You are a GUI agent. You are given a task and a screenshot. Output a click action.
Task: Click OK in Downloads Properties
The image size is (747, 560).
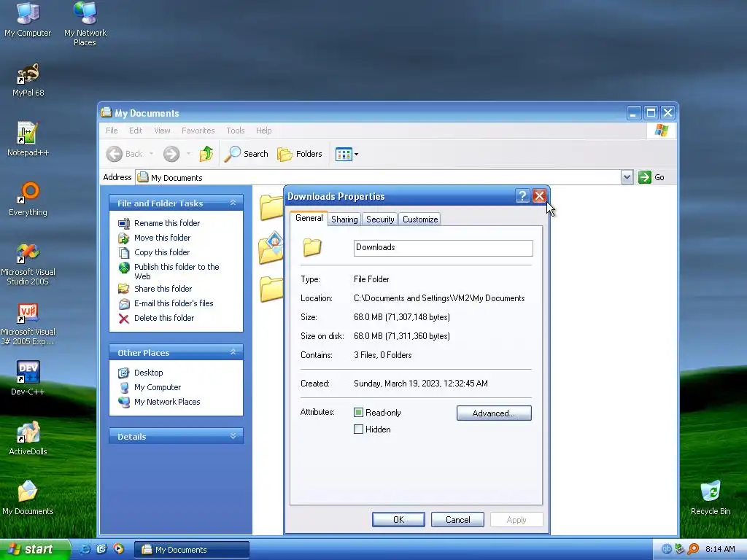click(x=398, y=519)
